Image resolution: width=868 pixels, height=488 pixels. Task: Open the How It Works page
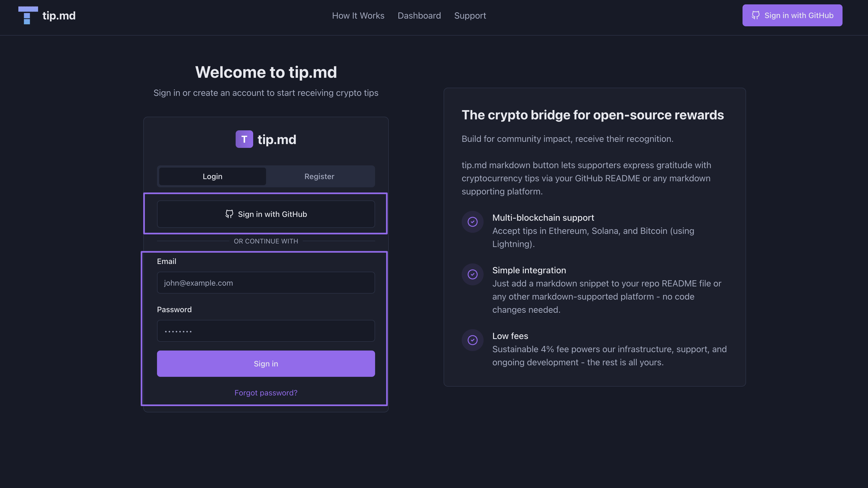[x=358, y=16]
